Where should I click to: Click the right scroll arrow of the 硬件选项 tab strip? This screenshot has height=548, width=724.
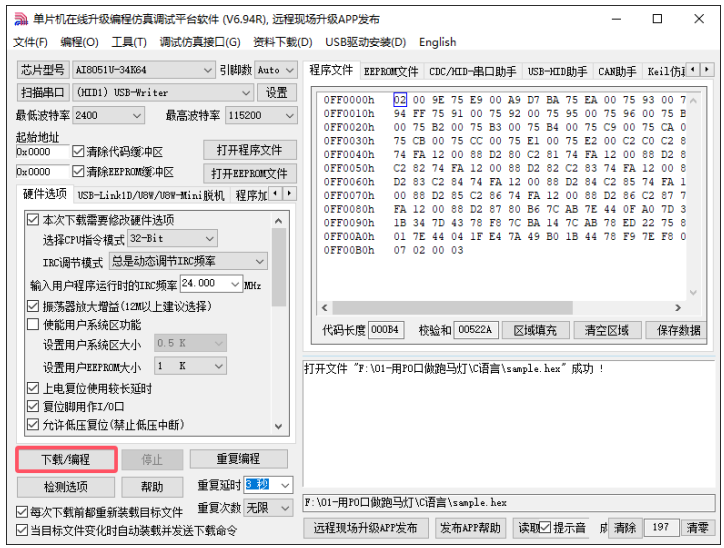click(x=289, y=193)
